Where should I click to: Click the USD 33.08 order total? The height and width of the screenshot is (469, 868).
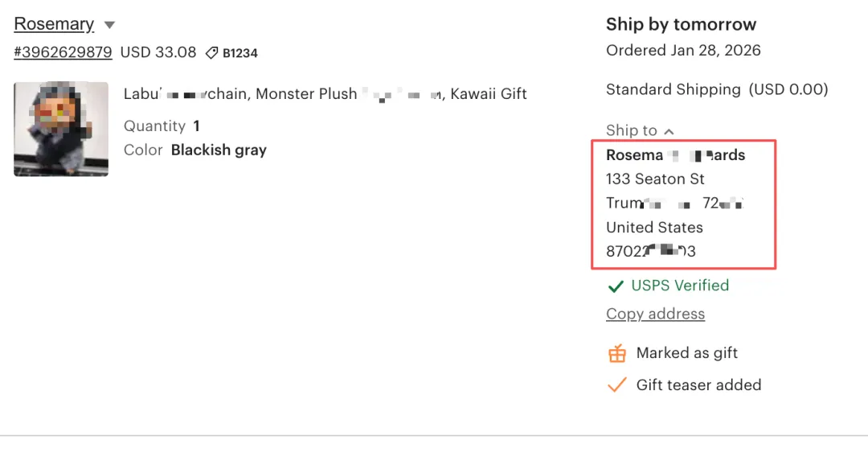[158, 52]
